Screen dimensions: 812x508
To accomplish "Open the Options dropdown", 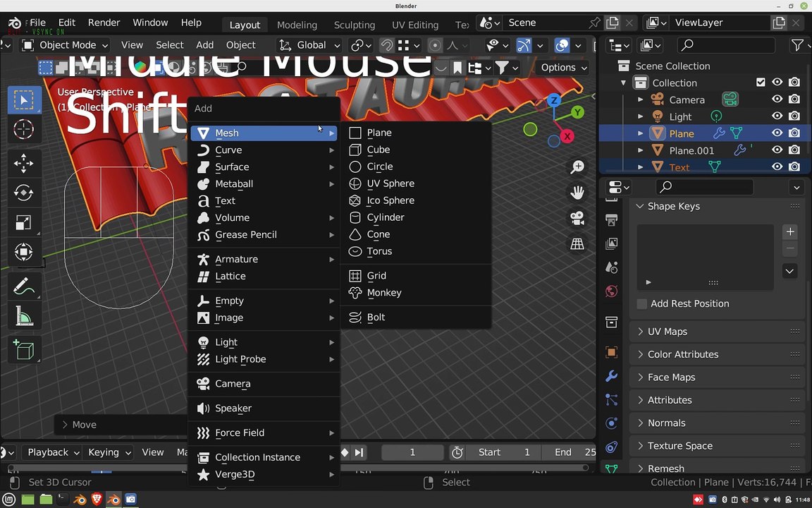I will [563, 68].
